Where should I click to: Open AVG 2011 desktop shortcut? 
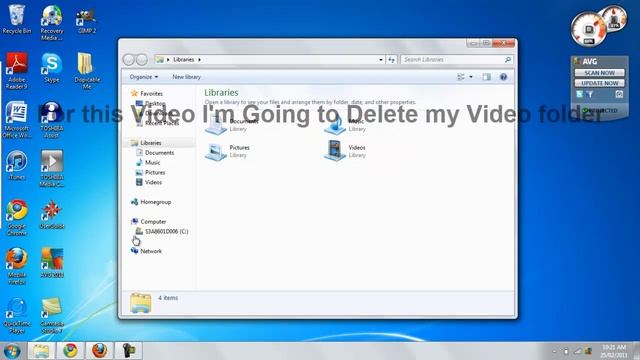pyautogui.click(x=52, y=263)
